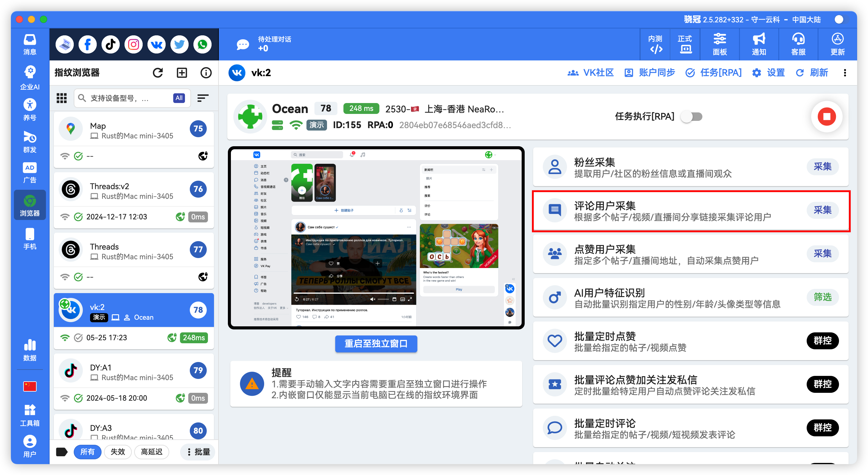Select the Instagram platform icon
The height and width of the screenshot is (475, 868).
(133, 44)
